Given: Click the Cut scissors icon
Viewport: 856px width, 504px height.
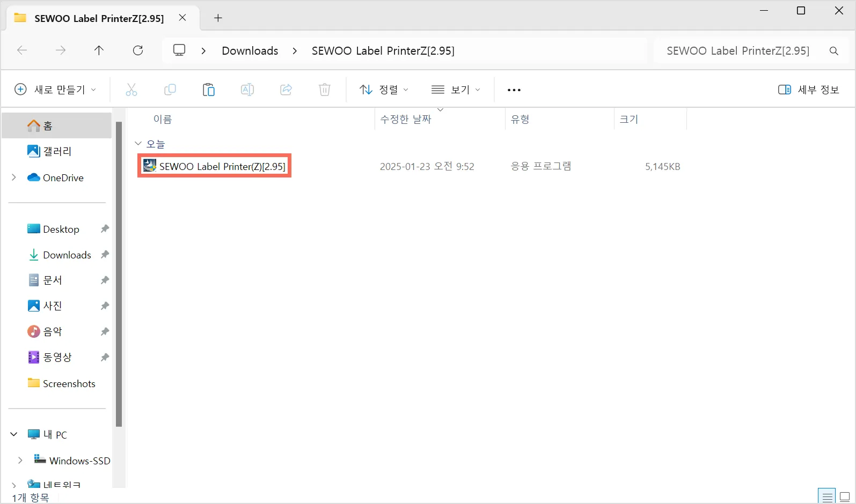Looking at the screenshot, I should coord(131,90).
